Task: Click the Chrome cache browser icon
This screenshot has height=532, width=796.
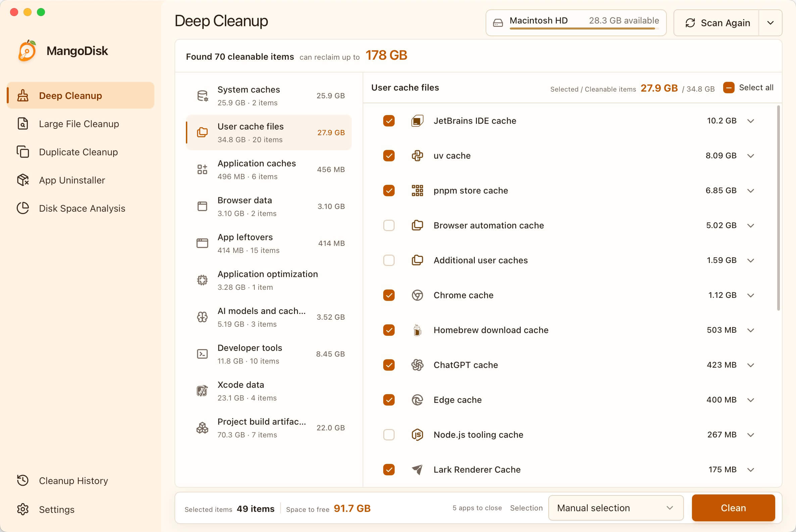Action: [417, 295]
